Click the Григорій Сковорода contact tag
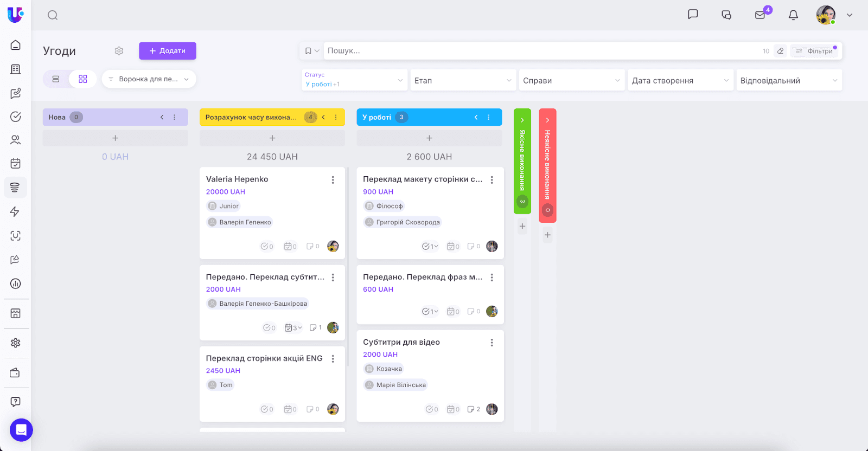This screenshot has height=451, width=868. [x=403, y=222]
